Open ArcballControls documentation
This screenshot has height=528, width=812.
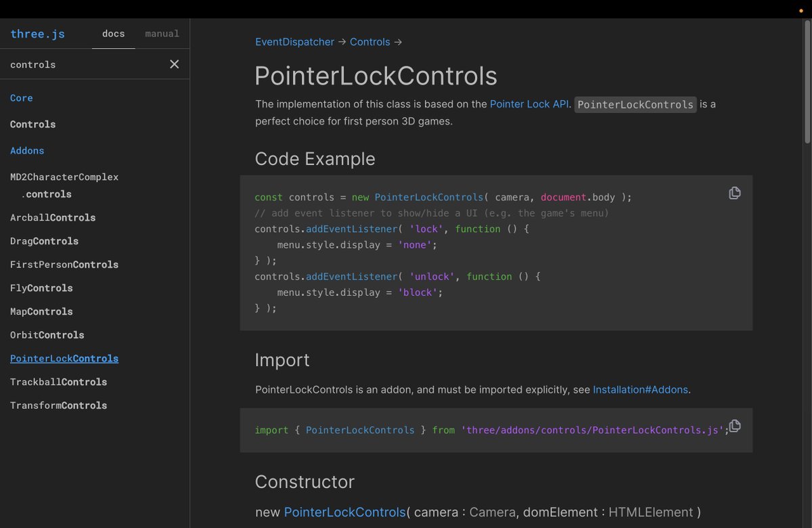coord(53,218)
